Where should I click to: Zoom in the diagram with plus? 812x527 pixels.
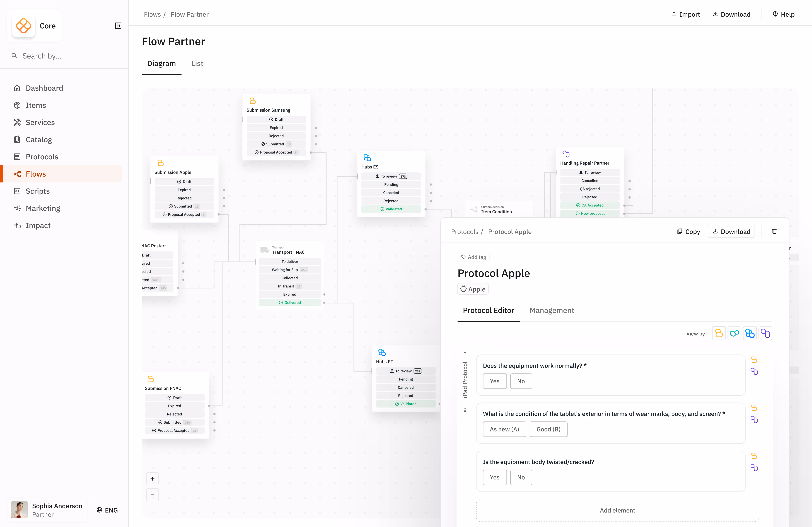153,479
